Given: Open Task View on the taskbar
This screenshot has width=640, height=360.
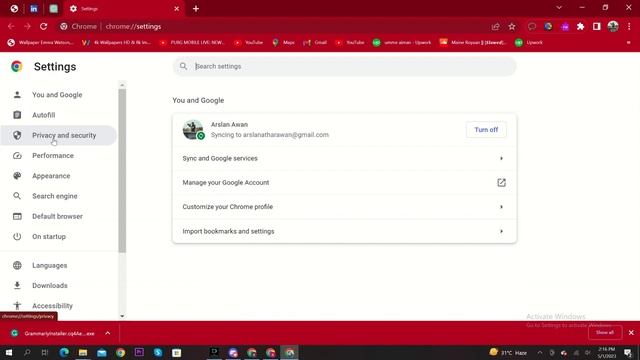Looking at the screenshot, I should coord(45,353).
